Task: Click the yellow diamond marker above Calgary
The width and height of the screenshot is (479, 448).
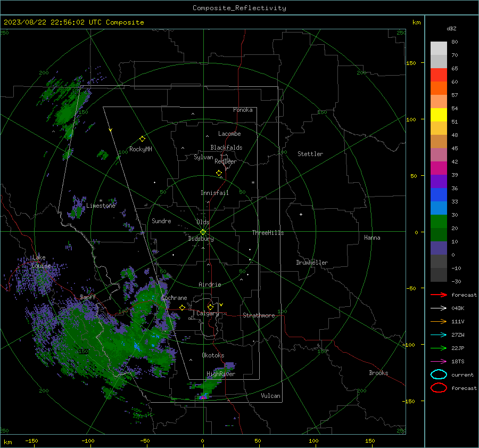Action: click(210, 307)
